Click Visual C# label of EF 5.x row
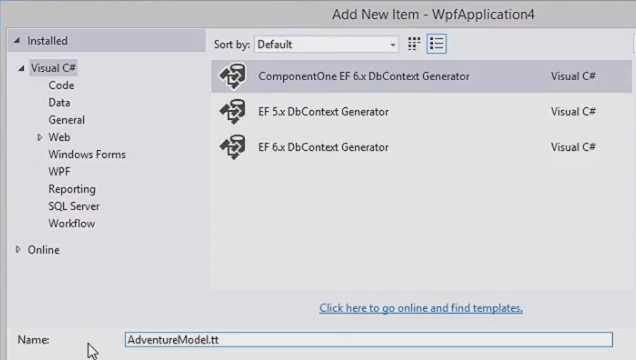The height and width of the screenshot is (360, 636). (x=573, y=111)
